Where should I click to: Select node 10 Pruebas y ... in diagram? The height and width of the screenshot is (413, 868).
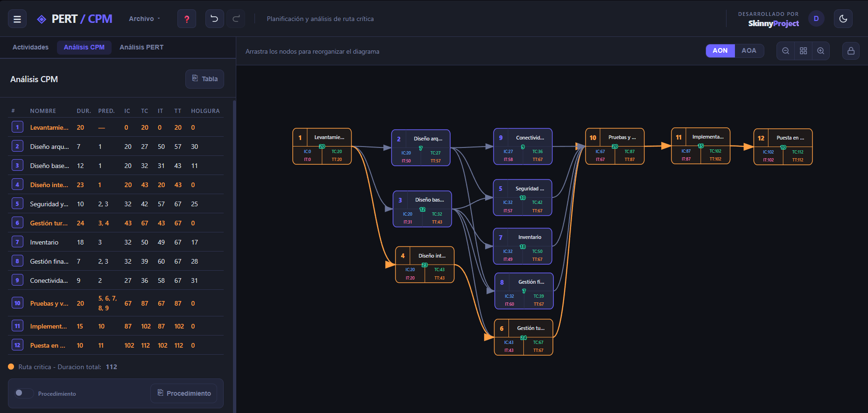click(x=615, y=146)
